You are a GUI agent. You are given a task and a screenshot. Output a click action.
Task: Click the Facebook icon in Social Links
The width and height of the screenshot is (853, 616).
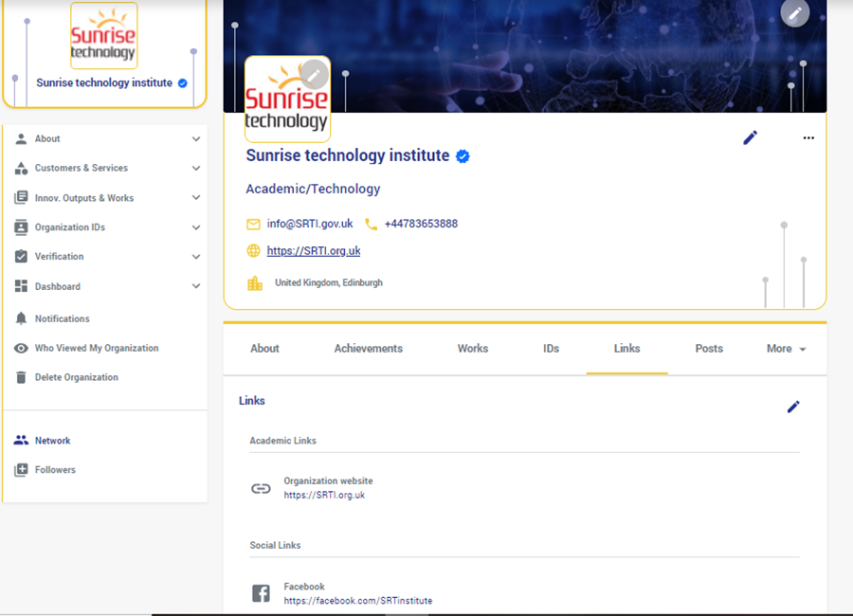(x=261, y=593)
